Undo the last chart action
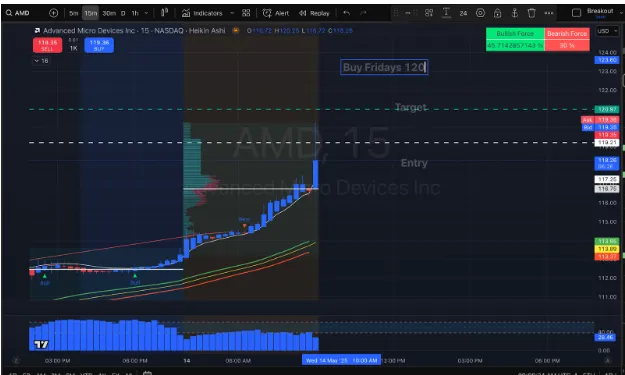Screen dimensions: 625x375 (x=346, y=13)
